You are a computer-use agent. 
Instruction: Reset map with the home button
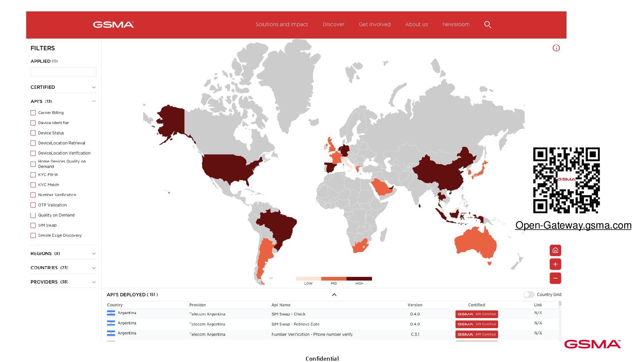(x=555, y=250)
